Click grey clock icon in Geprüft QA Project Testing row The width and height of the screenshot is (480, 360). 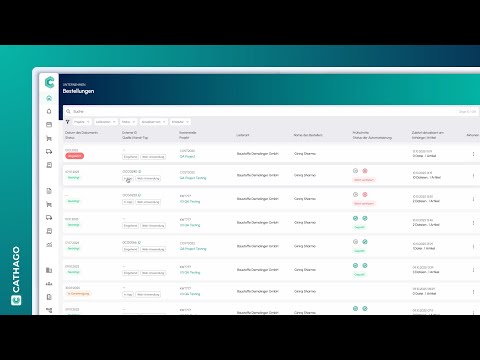355,242
